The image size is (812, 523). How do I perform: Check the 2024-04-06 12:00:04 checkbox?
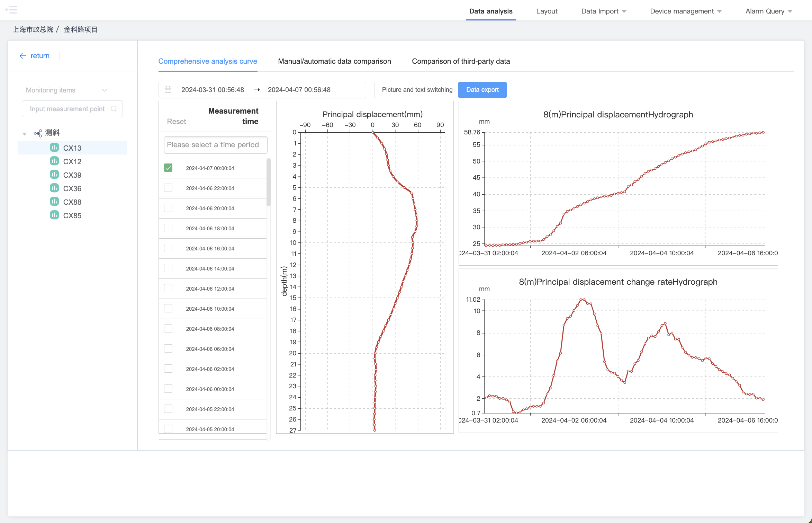[x=168, y=289]
